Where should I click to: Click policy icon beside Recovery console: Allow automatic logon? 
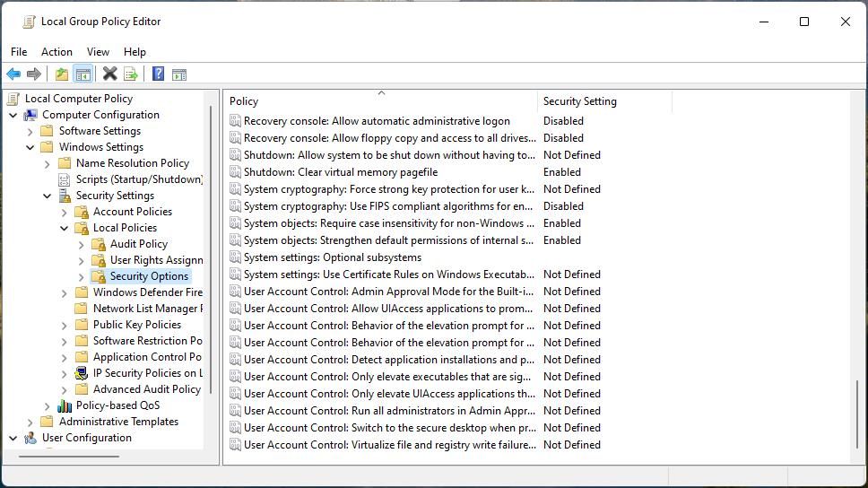coord(235,121)
